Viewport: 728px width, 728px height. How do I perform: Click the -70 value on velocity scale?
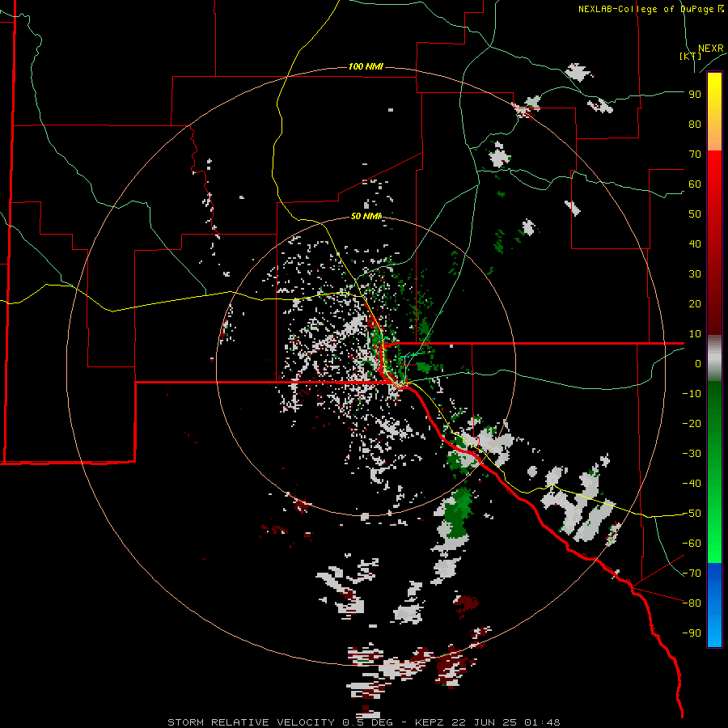click(692, 574)
